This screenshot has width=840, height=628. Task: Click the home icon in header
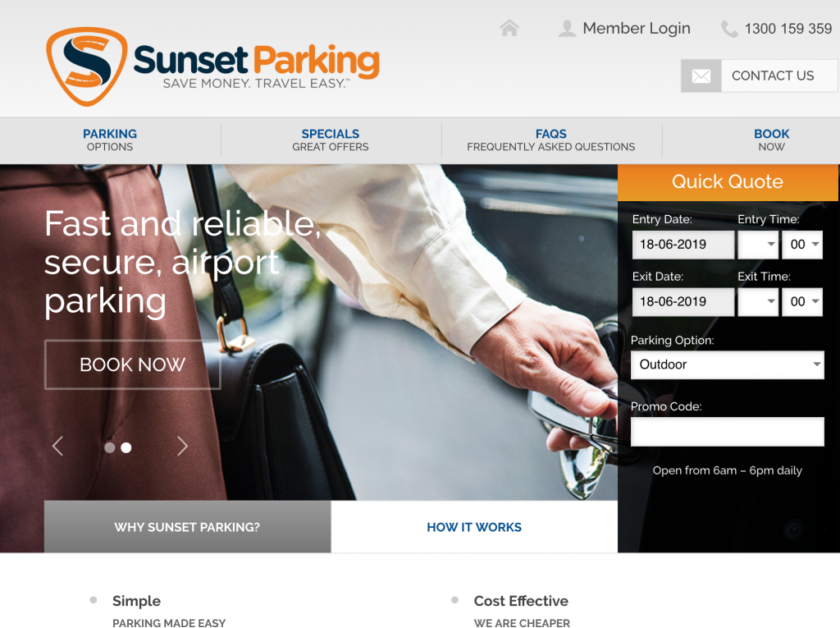pos(509,29)
